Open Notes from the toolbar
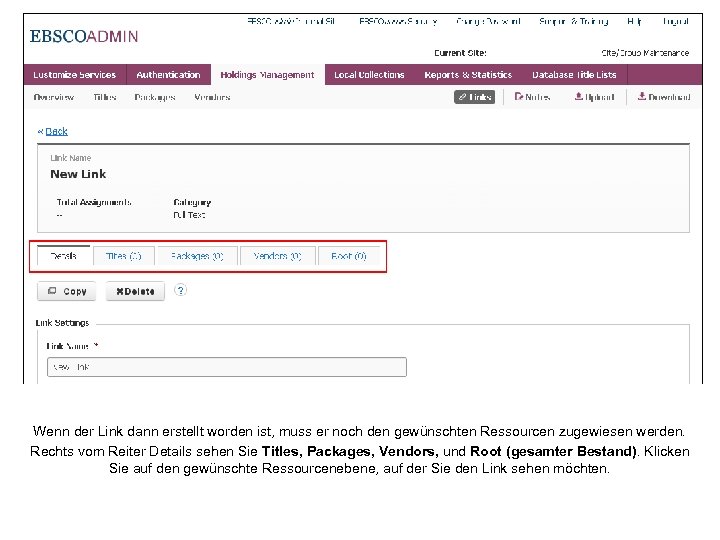 pos(532,97)
